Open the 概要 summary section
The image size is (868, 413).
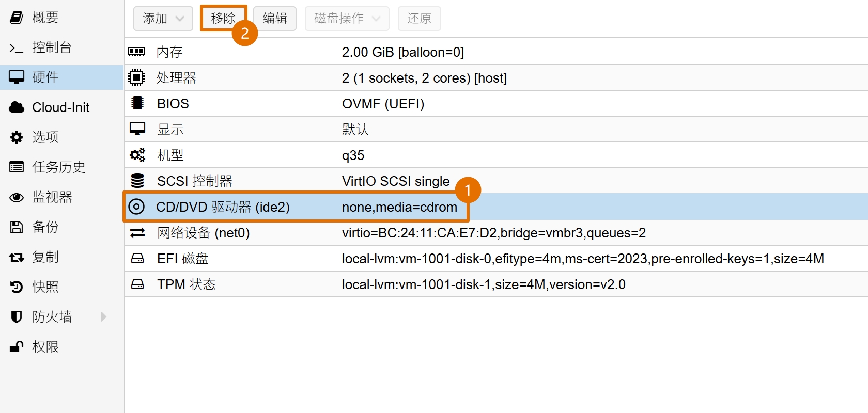pos(45,18)
